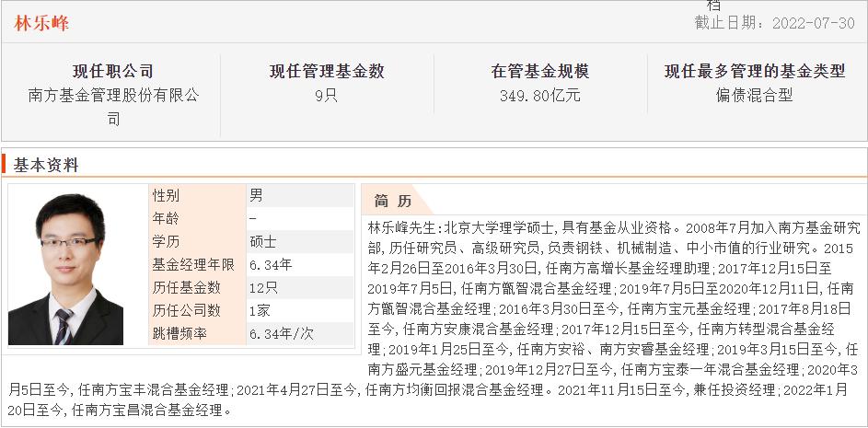
Task: Click the 跳槽频率 row label
Action: 179,334
